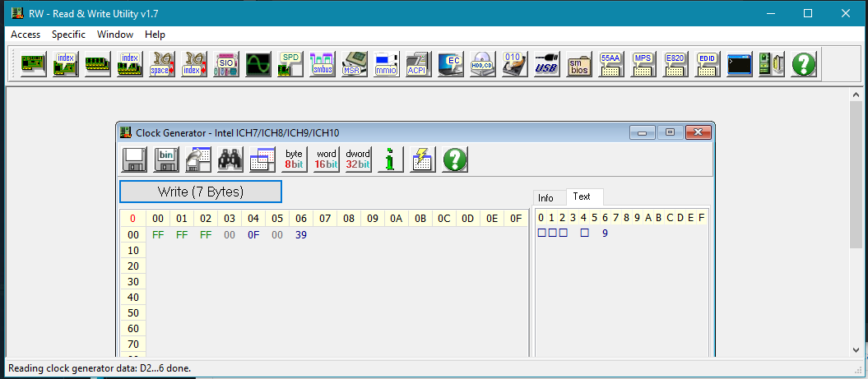This screenshot has width=868, height=379.
Task: Open the Clock Generator sine wave icon
Action: [x=258, y=64]
